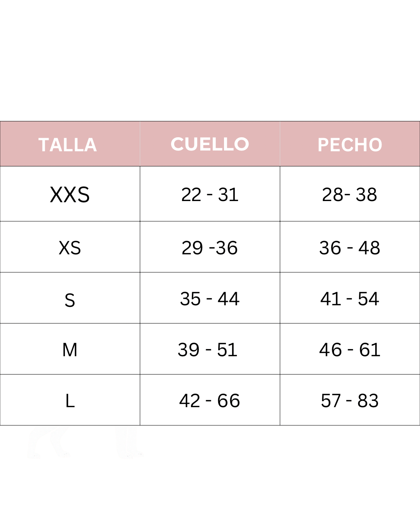The height and width of the screenshot is (525, 420).
Task: Select the M size cell
Action: tap(70, 350)
